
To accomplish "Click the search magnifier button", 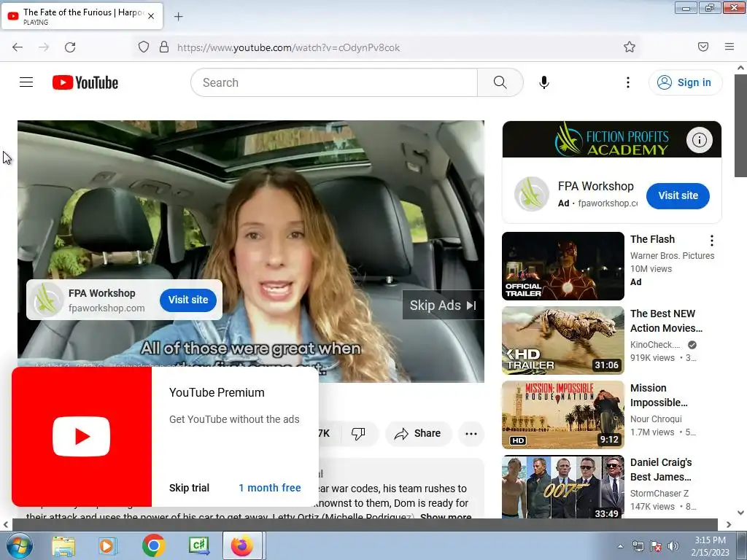I will (500, 82).
